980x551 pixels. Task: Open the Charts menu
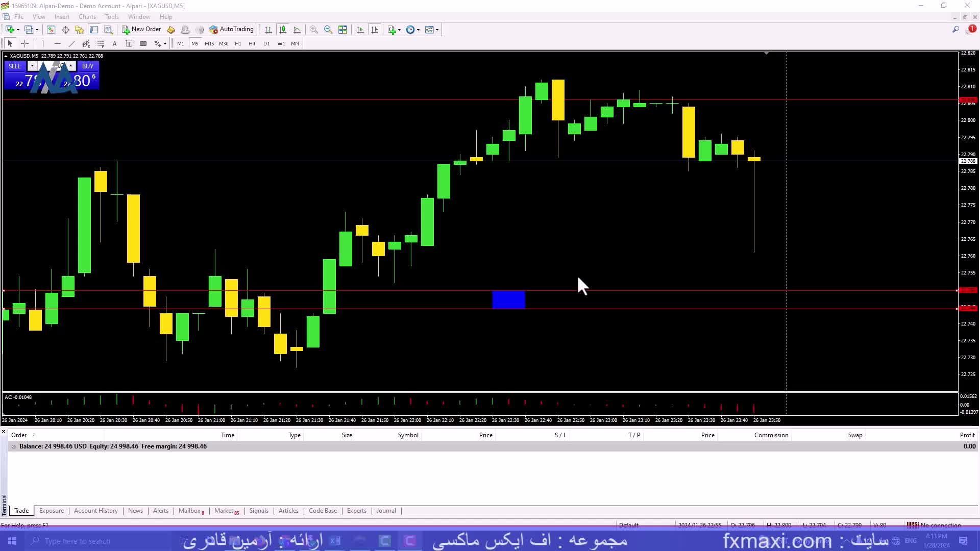(87, 17)
